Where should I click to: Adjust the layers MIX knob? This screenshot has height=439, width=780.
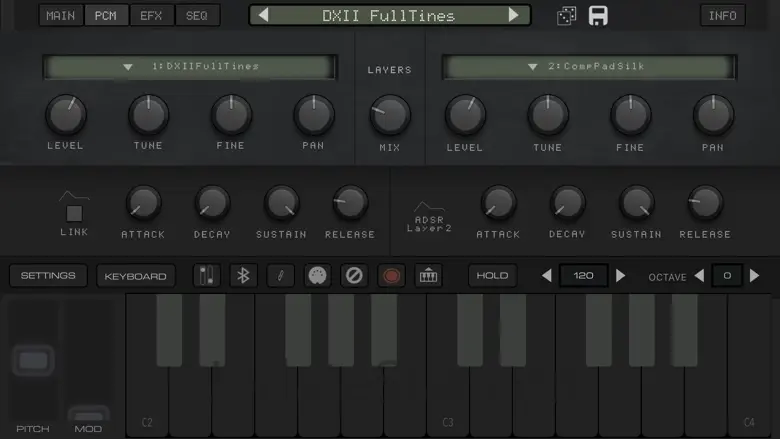(390, 115)
